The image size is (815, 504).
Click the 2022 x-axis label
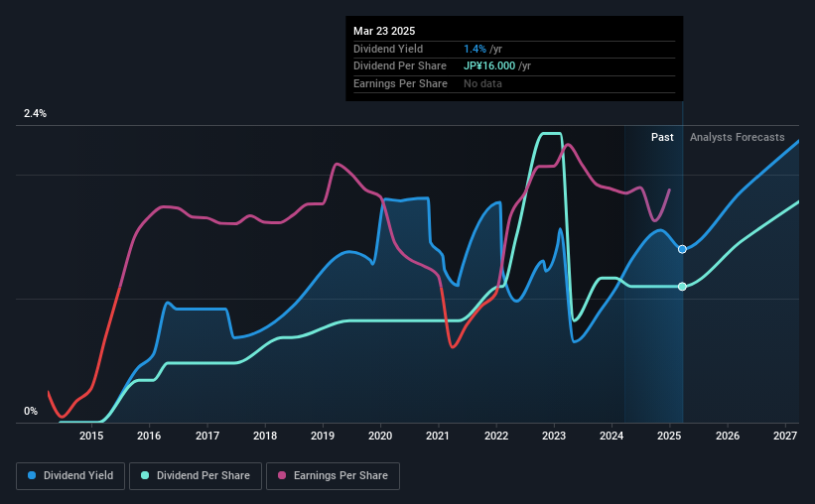coord(496,436)
